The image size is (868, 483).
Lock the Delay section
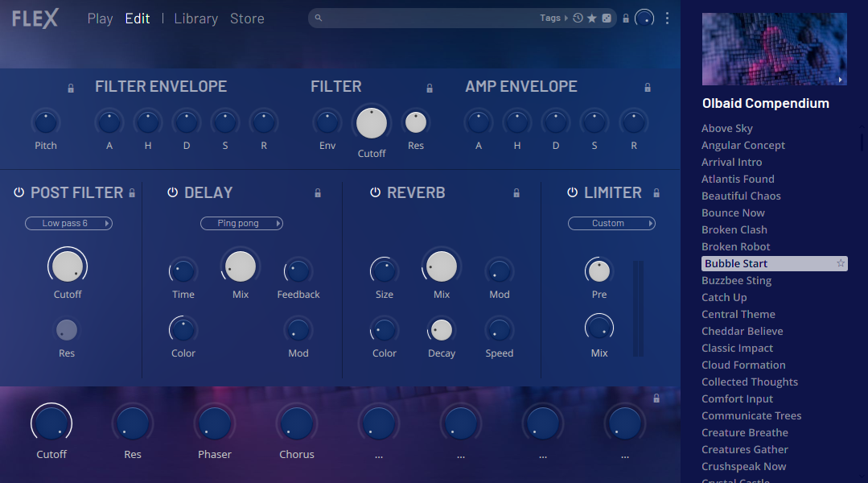coord(318,192)
